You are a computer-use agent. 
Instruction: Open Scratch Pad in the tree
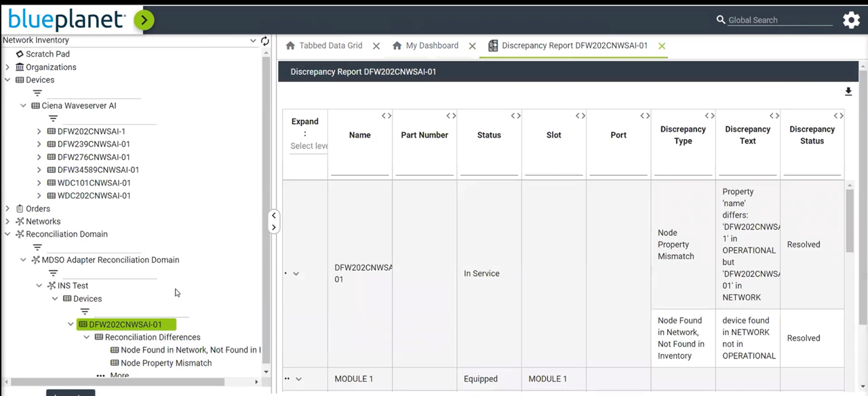[47, 54]
